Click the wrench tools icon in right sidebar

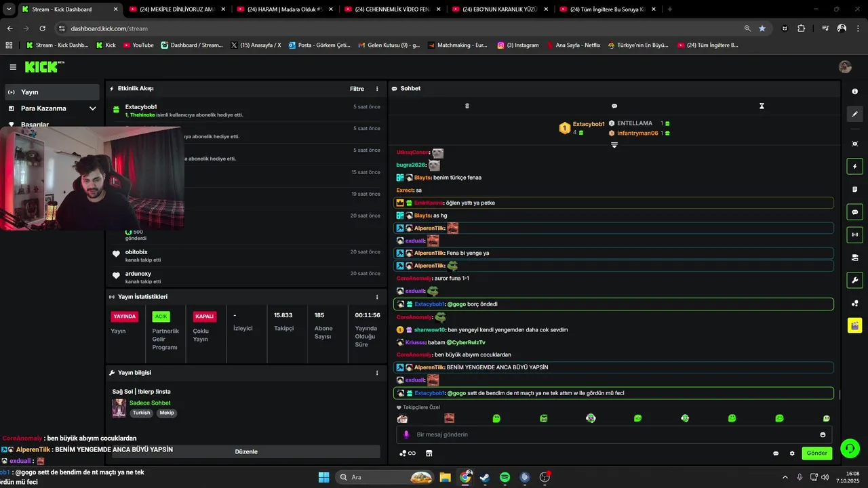(854, 280)
